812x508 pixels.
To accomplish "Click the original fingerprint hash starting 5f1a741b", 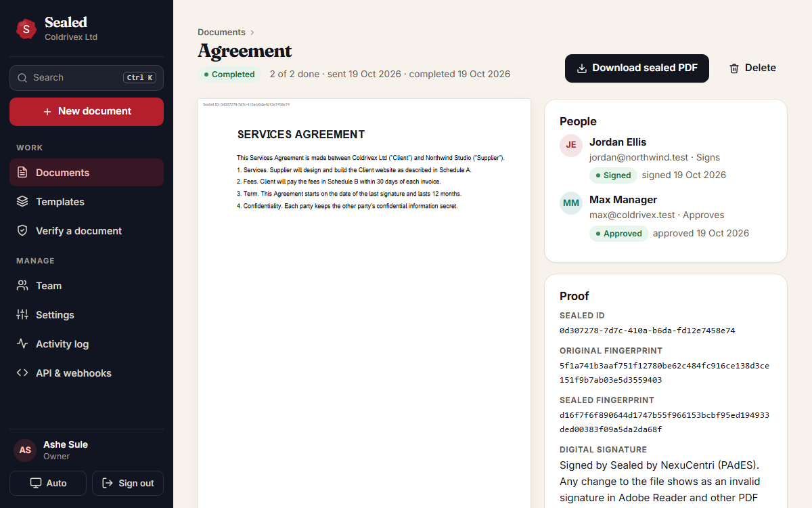I will (664, 373).
